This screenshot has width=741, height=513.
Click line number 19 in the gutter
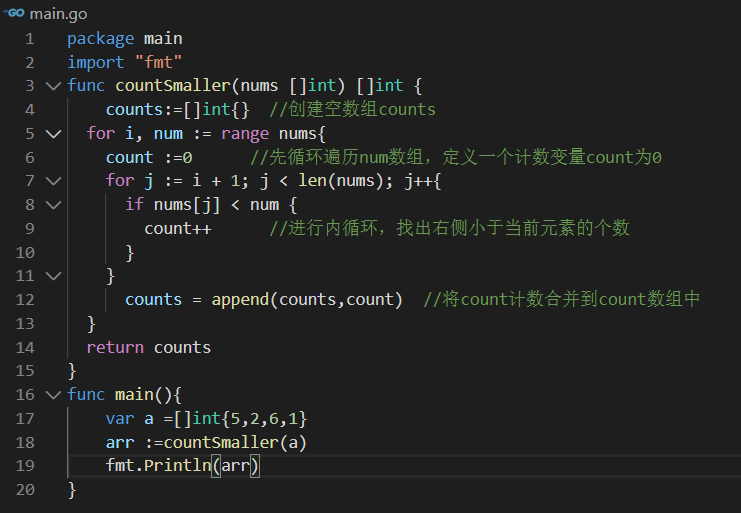coord(26,466)
